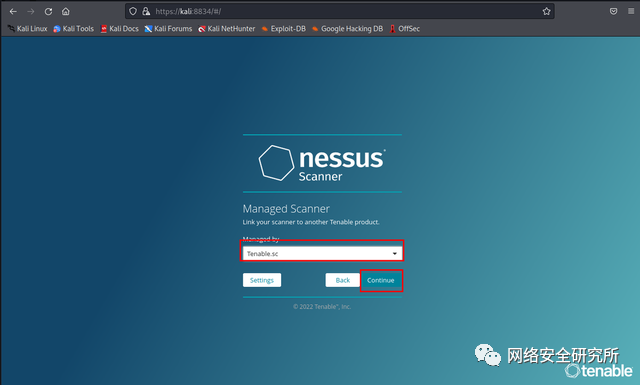Open the Kali Tools bookmark
The width and height of the screenshot is (640, 385).
[73, 29]
